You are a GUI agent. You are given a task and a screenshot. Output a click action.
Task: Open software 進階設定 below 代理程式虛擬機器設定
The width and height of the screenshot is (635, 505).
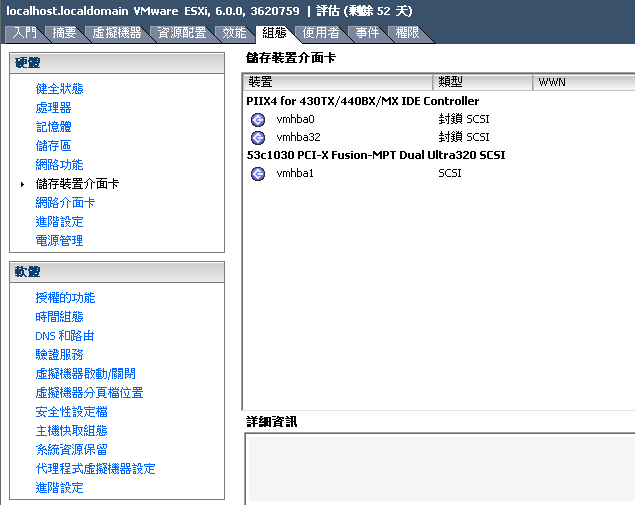click(60, 488)
